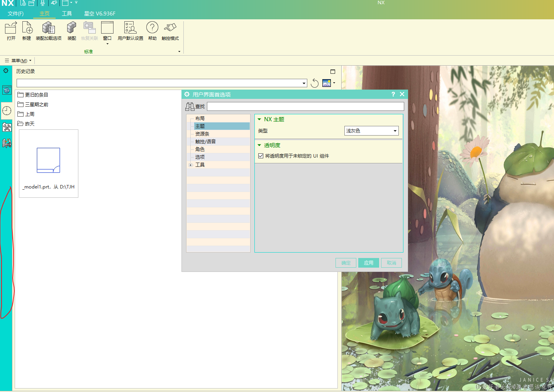Screen dimensions: 554x392
Task: Select the history clock tab in resource bar
Action: coord(7,111)
